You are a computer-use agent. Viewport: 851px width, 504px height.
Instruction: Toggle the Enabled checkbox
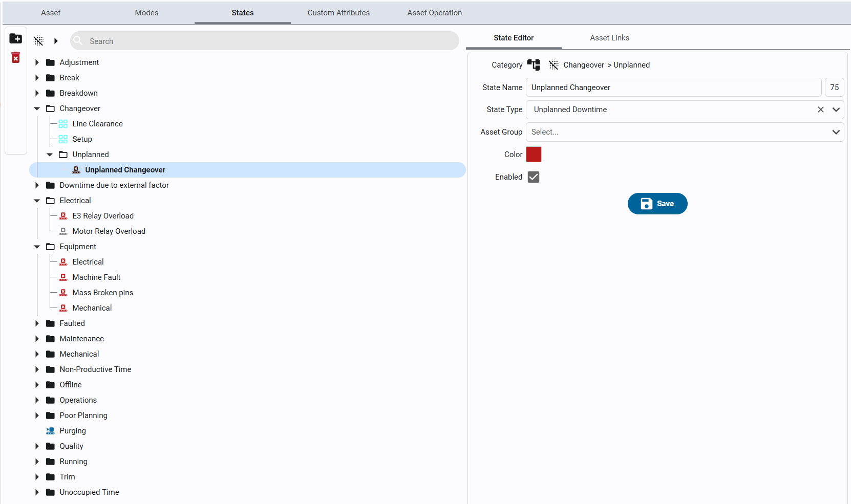[534, 177]
